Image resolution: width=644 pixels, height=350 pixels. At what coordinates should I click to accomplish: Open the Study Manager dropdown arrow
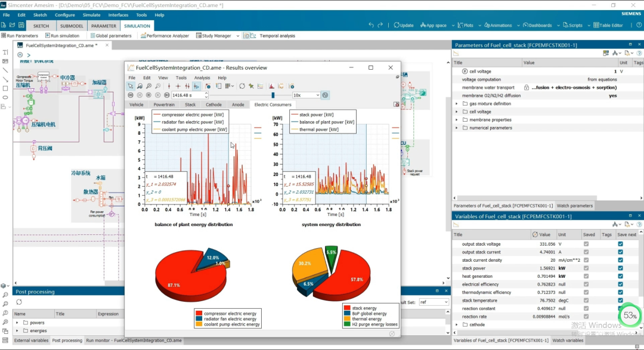coord(237,36)
